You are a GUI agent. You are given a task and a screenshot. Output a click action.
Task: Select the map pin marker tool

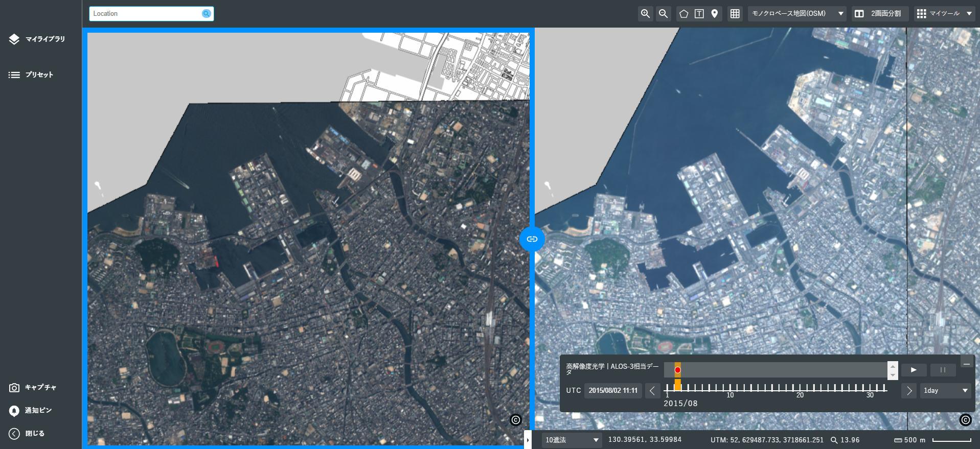tap(715, 14)
